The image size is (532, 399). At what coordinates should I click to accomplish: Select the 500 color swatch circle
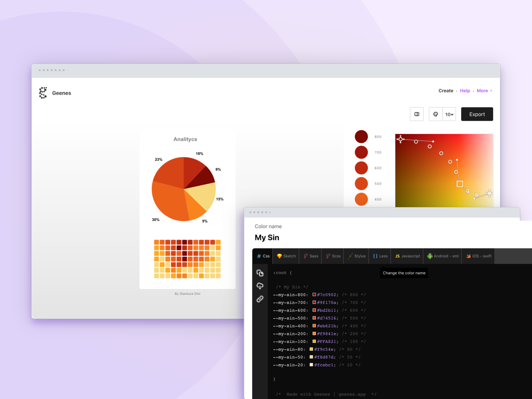coord(361,184)
